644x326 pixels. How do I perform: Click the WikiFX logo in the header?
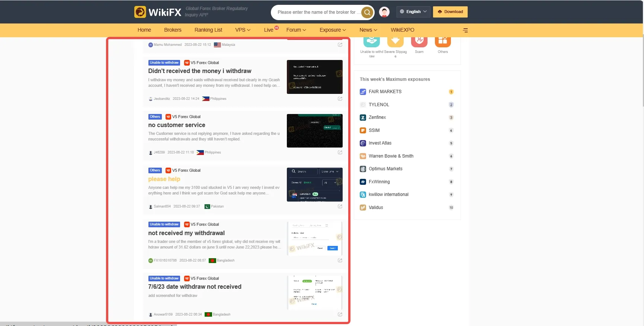tap(158, 12)
